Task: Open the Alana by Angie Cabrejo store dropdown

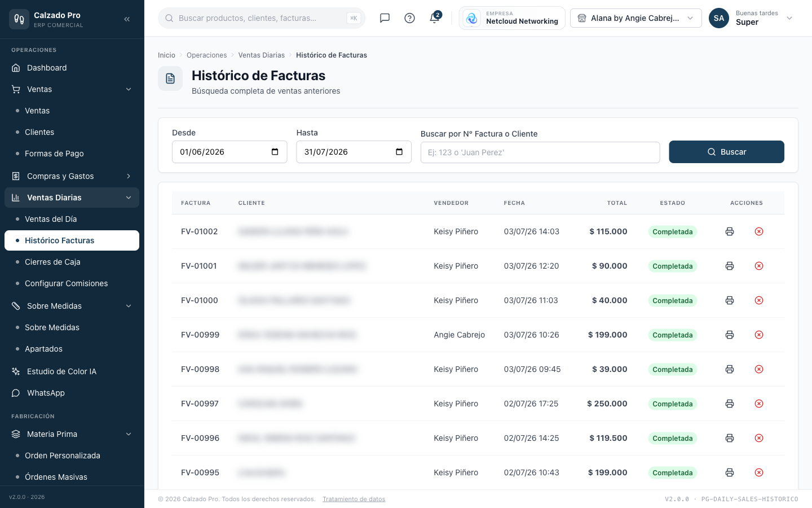Action: click(636, 18)
